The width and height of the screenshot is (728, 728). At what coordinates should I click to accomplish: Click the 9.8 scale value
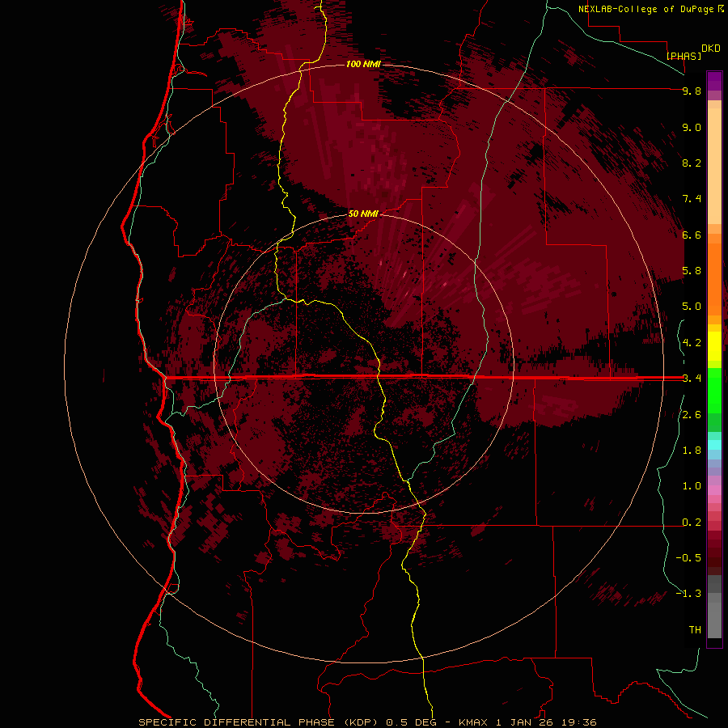(x=692, y=91)
